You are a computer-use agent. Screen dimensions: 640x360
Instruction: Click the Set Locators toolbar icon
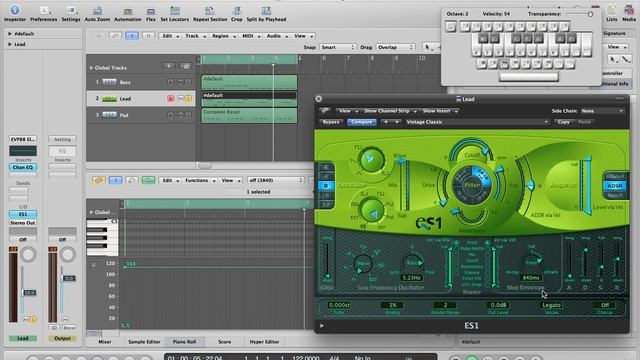(x=175, y=13)
